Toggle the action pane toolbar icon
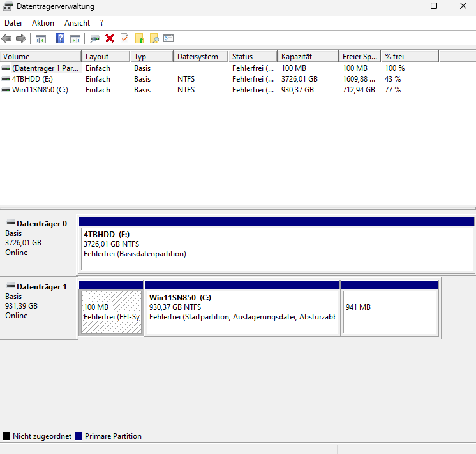 click(x=75, y=39)
